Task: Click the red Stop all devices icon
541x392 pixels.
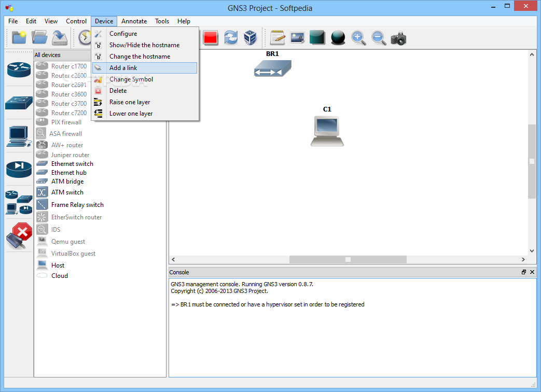Action: (211, 37)
